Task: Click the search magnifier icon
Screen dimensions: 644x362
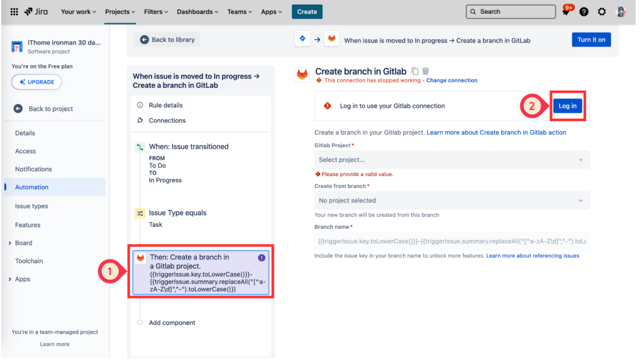Action: pyautogui.click(x=473, y=11)
